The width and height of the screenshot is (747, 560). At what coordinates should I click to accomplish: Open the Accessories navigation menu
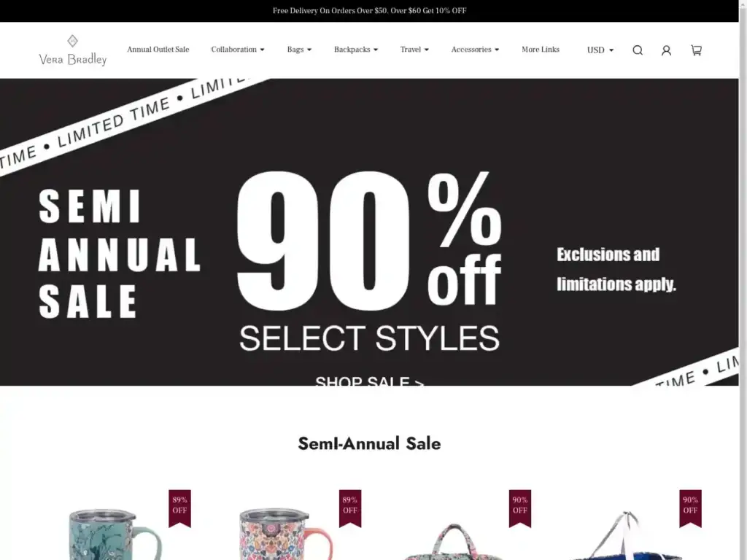pyautogui.click(x=475, y=50)
